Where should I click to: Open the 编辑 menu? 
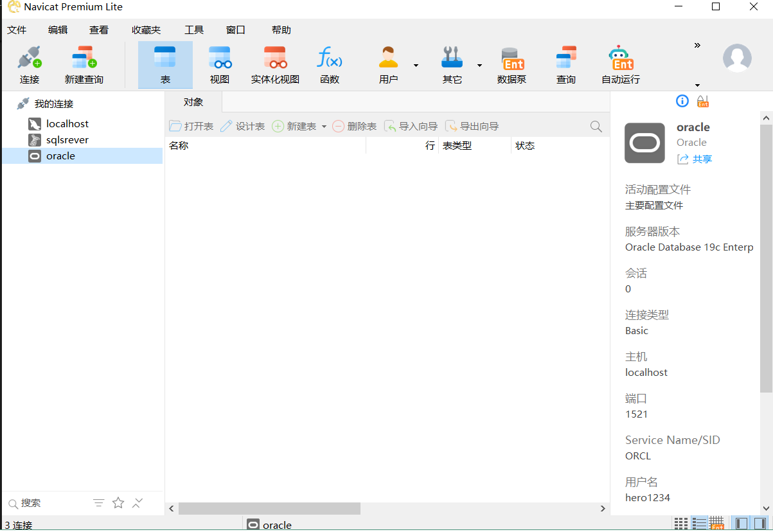58,30
